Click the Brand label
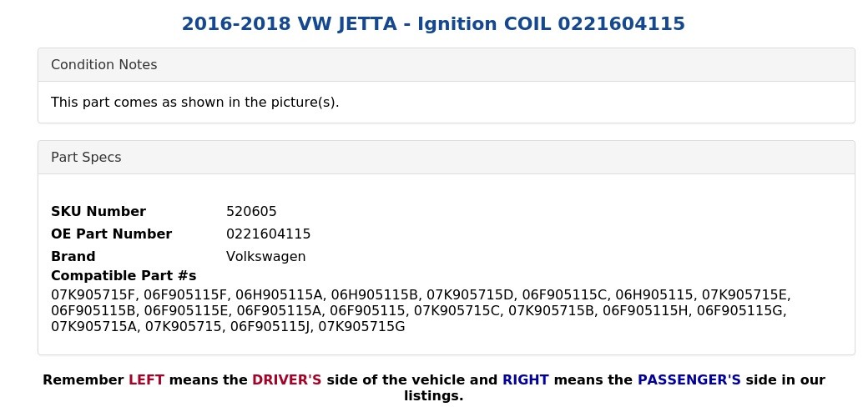The width and height of the screenshot is (868, 417). point(73,257)
